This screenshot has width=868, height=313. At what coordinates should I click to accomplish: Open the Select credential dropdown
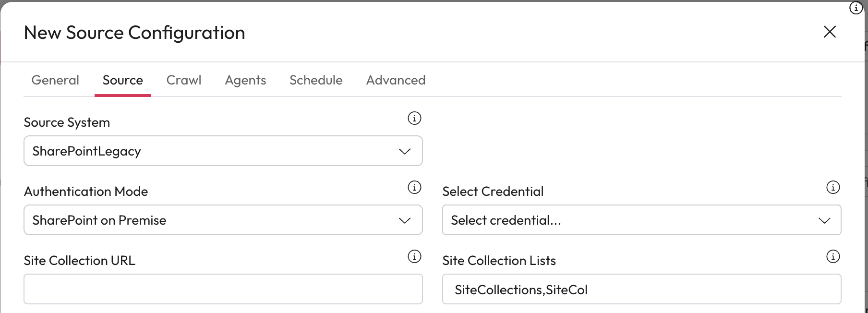(x=641, y=220)
